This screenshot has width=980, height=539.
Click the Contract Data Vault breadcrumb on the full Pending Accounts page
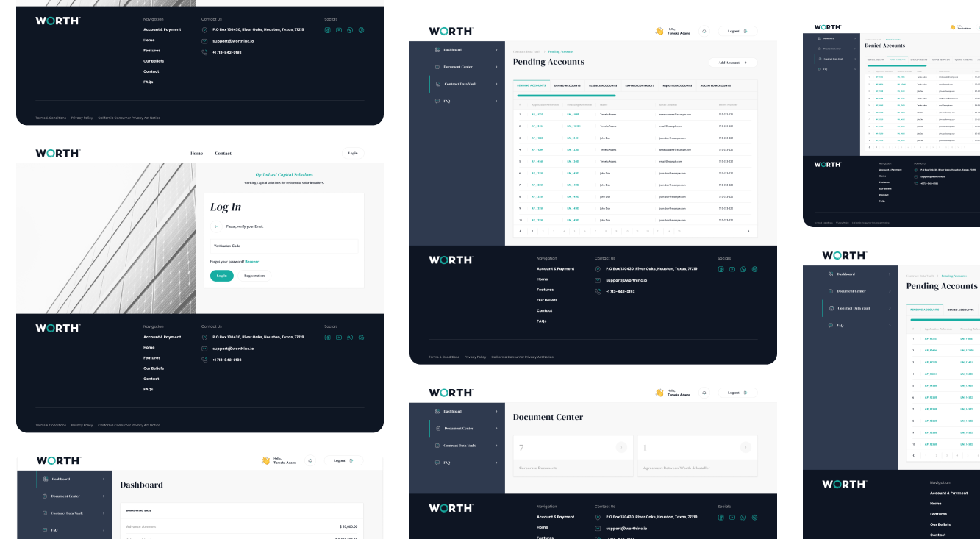pos(526,51)
